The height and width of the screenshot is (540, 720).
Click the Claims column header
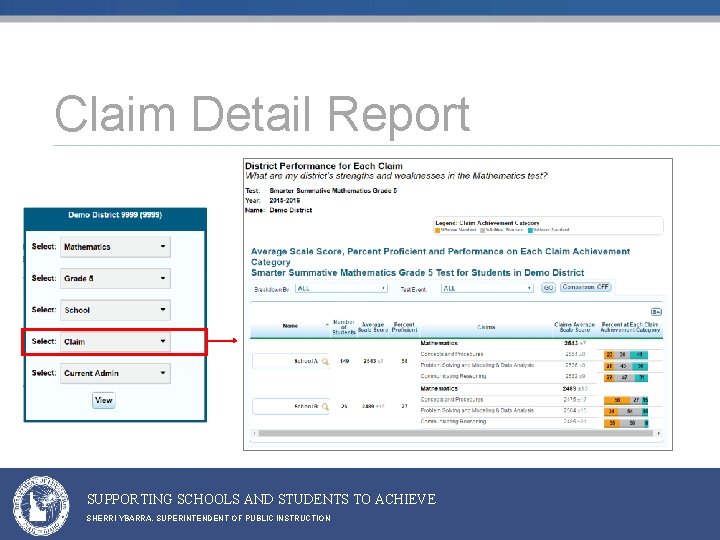pos(486,327)
